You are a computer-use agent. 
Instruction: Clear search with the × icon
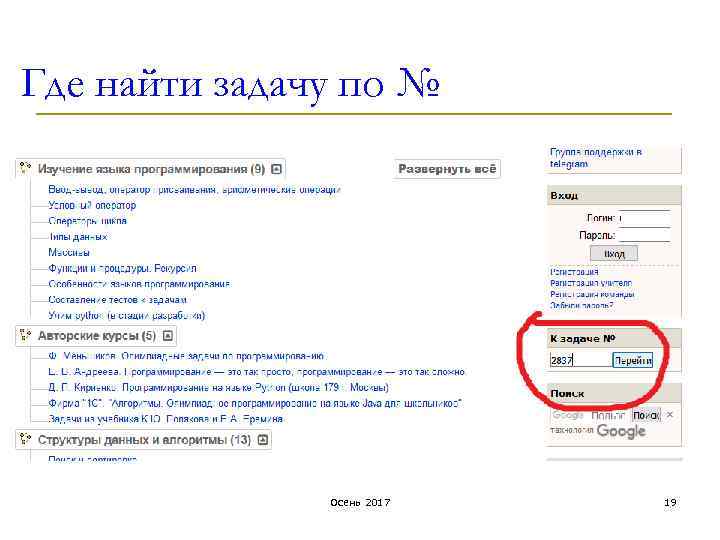pos(670,415)
